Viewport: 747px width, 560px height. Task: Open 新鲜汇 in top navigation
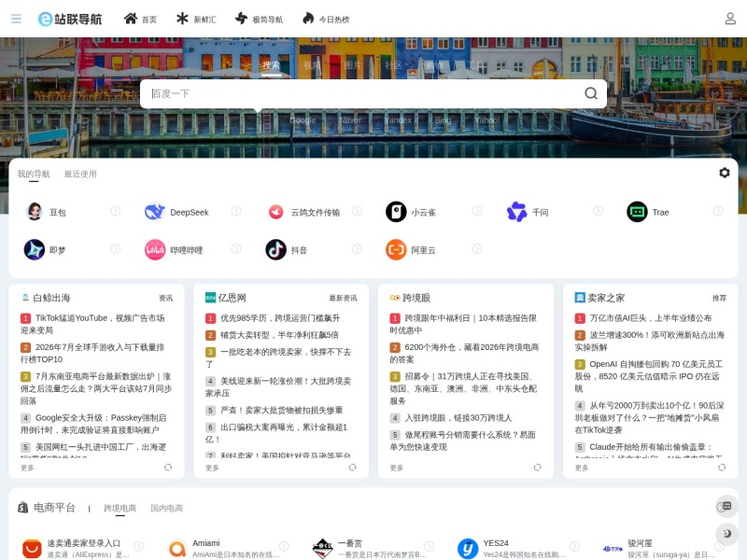[196, 19]
